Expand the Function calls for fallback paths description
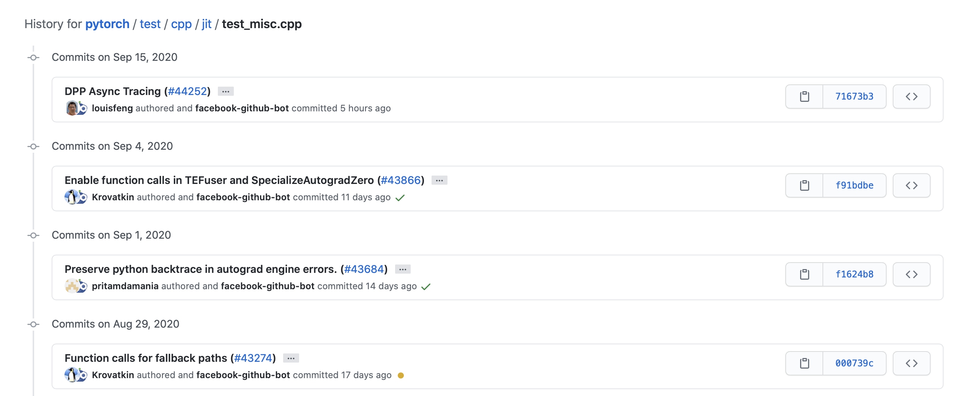Viewport: 980px width, 396px height. 291,358
